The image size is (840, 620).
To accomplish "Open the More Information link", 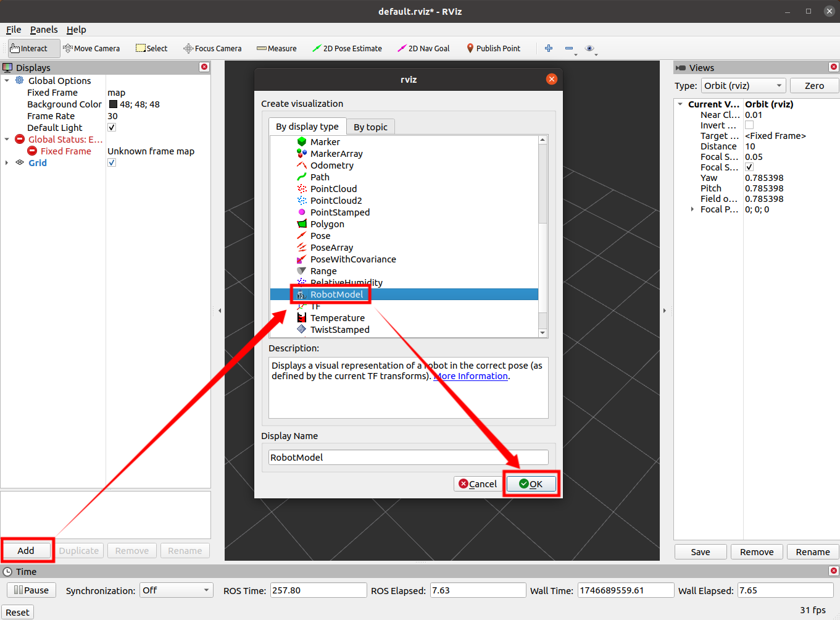I will [x=471, y=376].
